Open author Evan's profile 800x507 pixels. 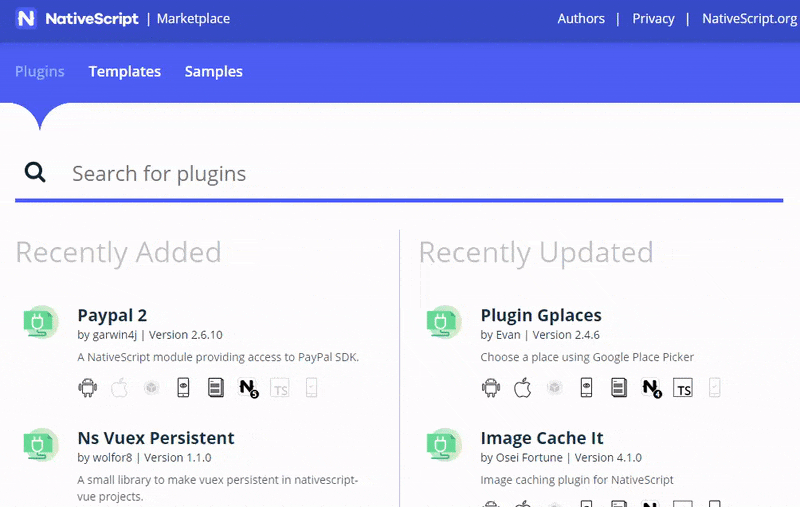(508, 335)
